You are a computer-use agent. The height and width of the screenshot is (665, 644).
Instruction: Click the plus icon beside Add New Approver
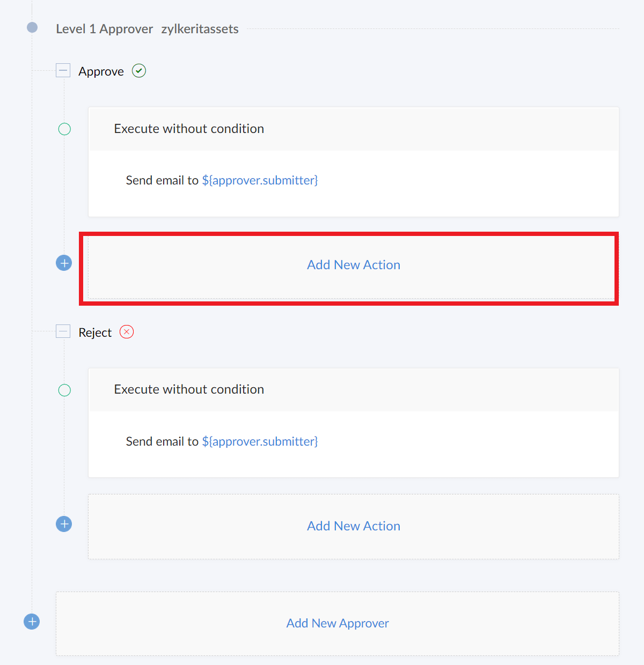pyautogui.click(x=32, y=622)
